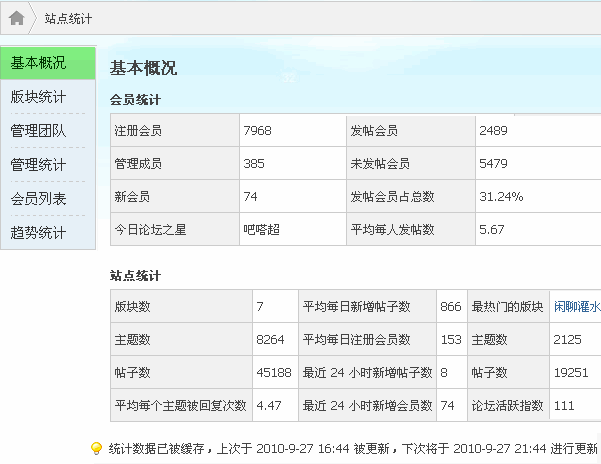The height and width of the screenshot is (464, 601).
Task: Click the 发帖会员 count 2489
Action: tap(495, 131)
